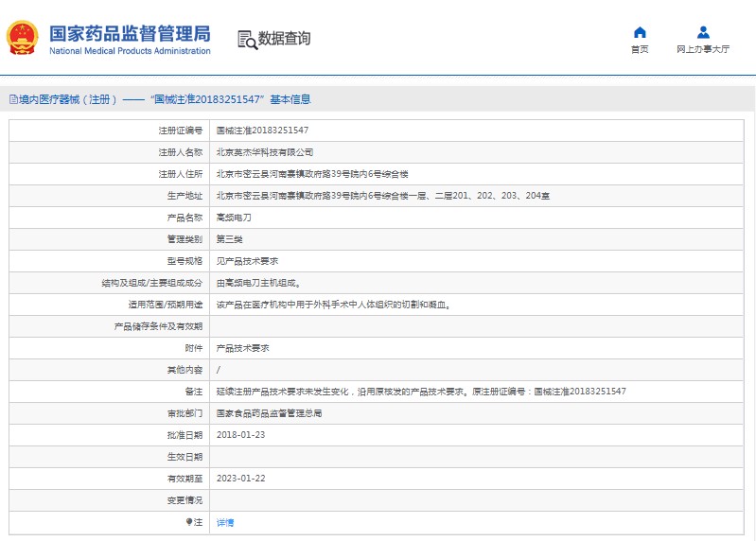This screenshot has width=756, height=541.
Task: Select 见产品技术要求 in 型号规格 row
Action: (x=247, y=261)
